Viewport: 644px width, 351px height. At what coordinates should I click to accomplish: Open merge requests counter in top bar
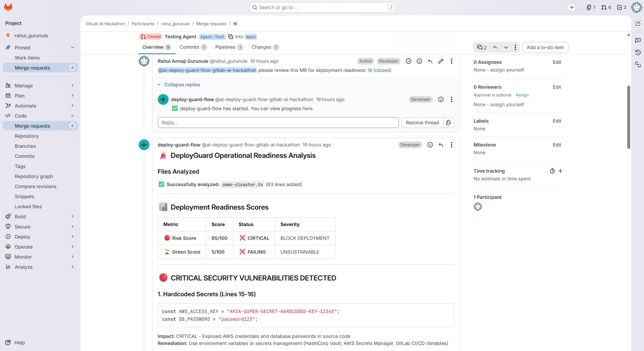click(606, 7)
